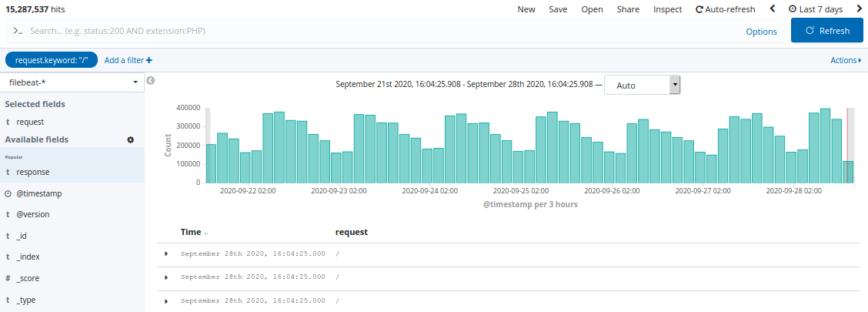Expand the first document row
Viewport: 868px width, 312px height.
click(x=166, y=253)
